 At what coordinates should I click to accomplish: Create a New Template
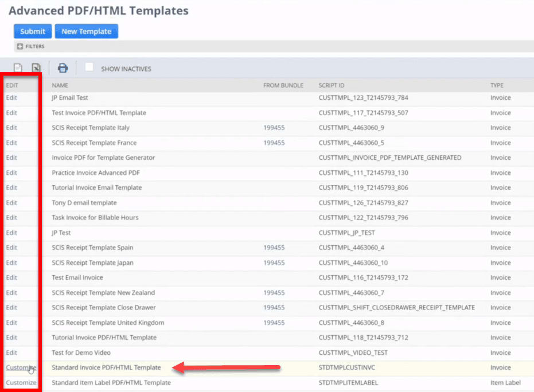pyautogui.click(x=86, y=32)
